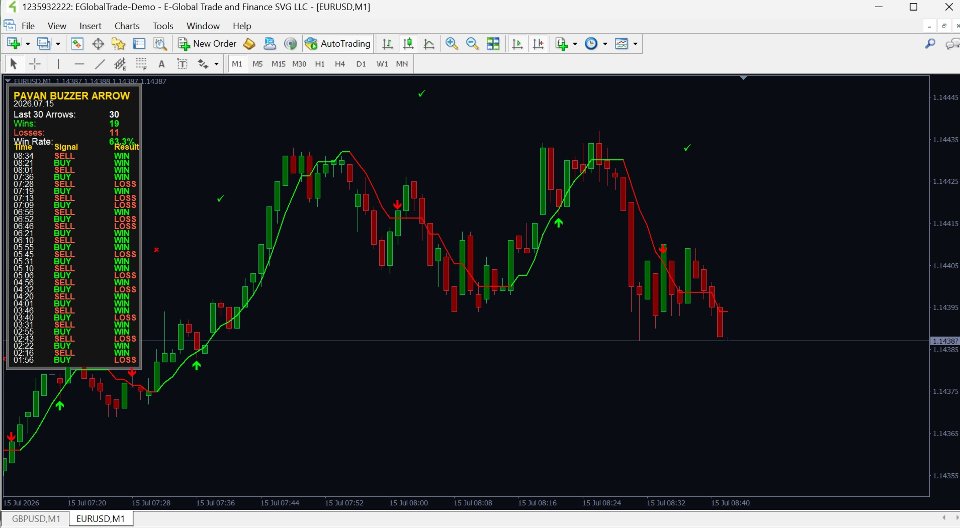960x528 pixels.
Task: Expand the Arrows objects dropdown
Action: (216, 64)
